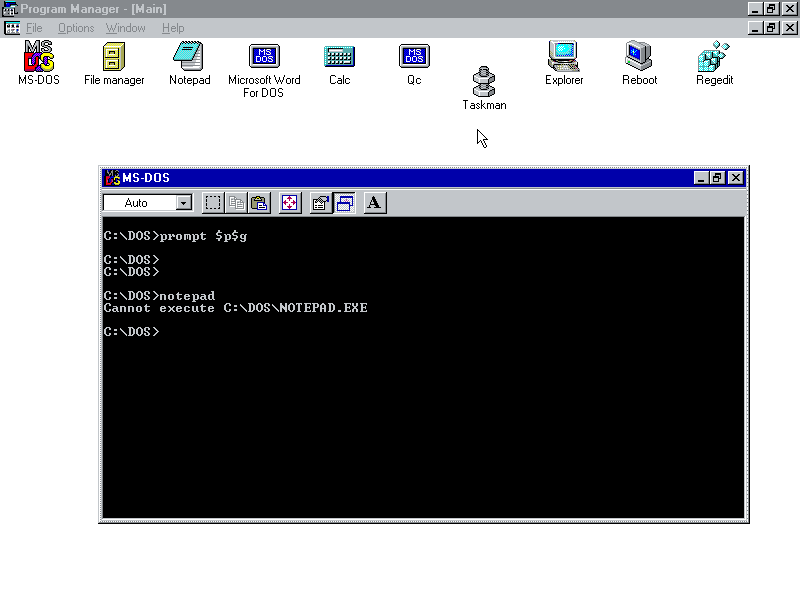Maximize the MS-DOS window
Image resolution: width=800 pixels, height=600 pixels.
coord(717,178)
